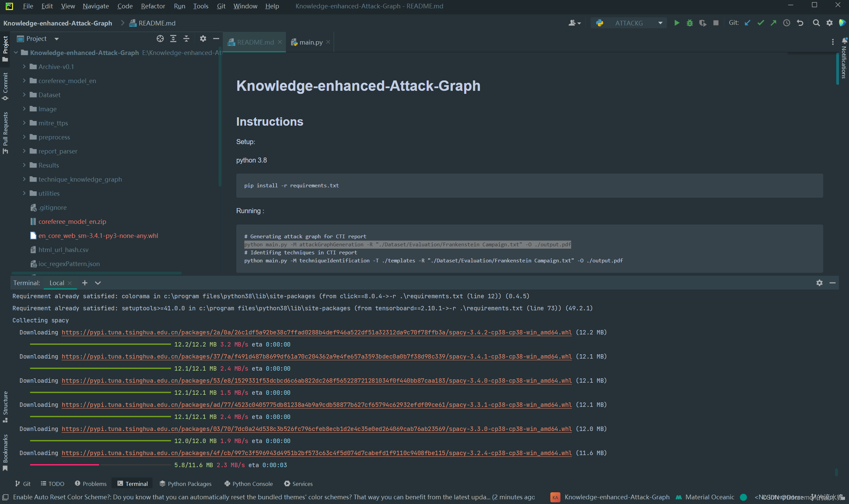Run the ATTACKG configuration
849x504 pixels.
676,23
